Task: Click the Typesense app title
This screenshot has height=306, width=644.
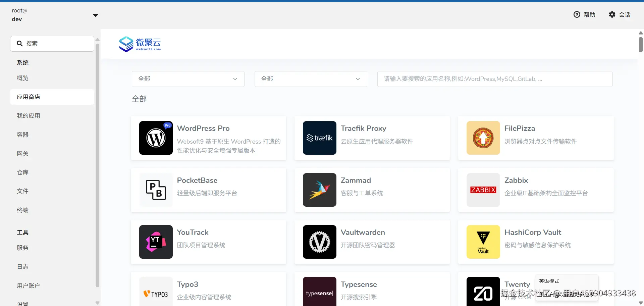Action: click(359, 285)
